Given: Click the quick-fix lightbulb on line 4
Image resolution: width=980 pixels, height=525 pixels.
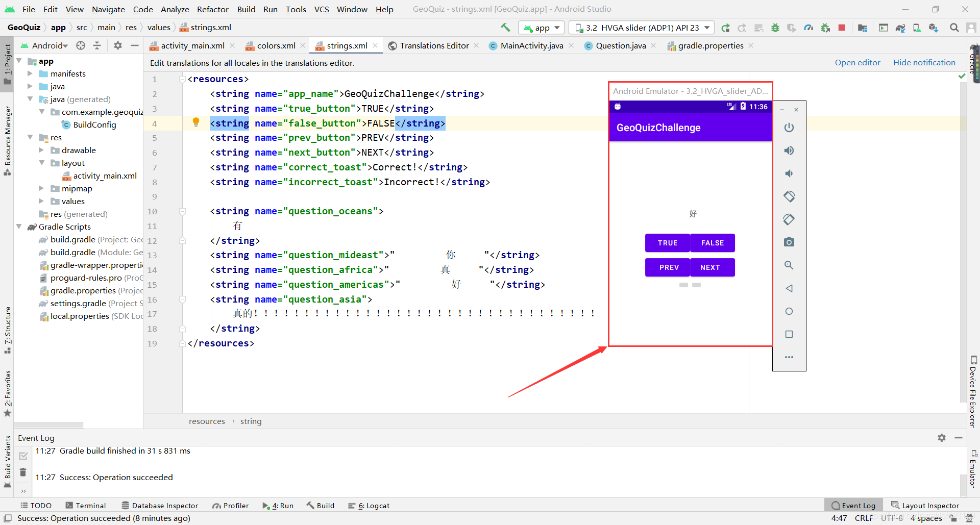Looking at the screenshot, I should (196, 122).
